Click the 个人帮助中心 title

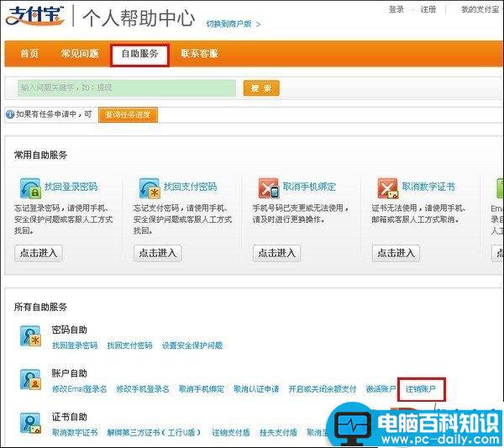139,18
